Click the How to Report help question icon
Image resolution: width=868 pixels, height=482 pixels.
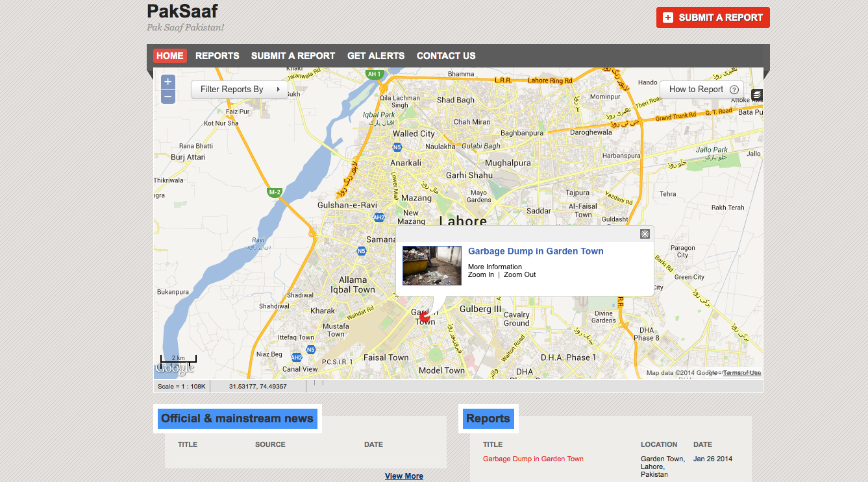click(734, 90)
